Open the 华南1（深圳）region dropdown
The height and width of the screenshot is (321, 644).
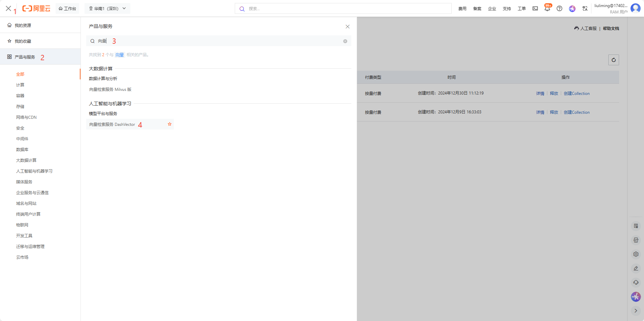coord(107,9)
